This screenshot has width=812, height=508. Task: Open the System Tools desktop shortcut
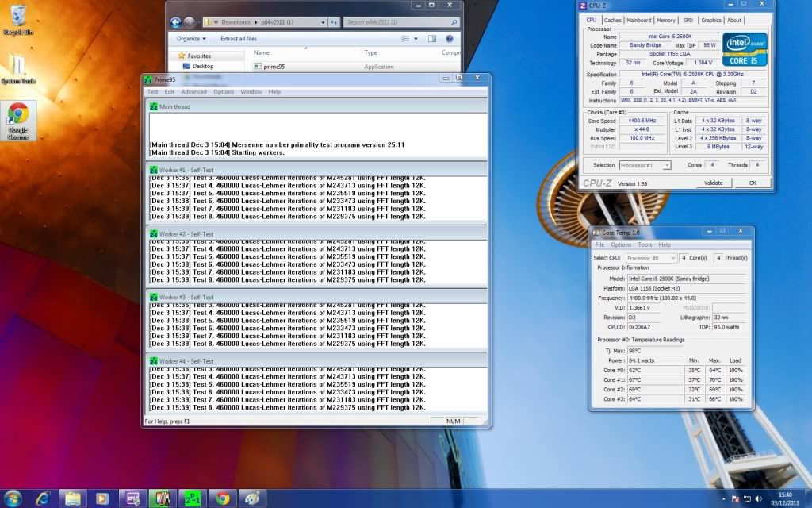(18, 68)
